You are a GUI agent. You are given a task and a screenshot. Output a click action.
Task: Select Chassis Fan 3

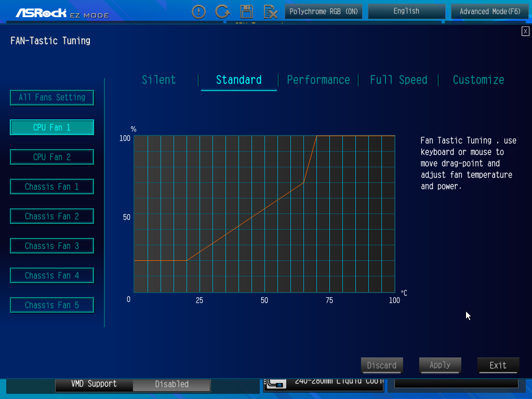[52, 246]
